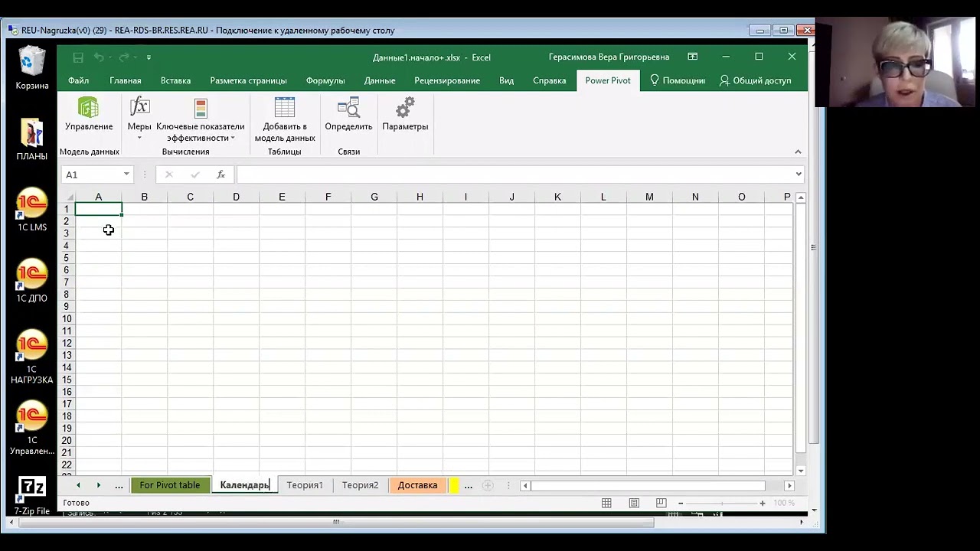Open the Справка ribbon tab
The width and height of the screenshot is (980, 551).
point(550,80)
